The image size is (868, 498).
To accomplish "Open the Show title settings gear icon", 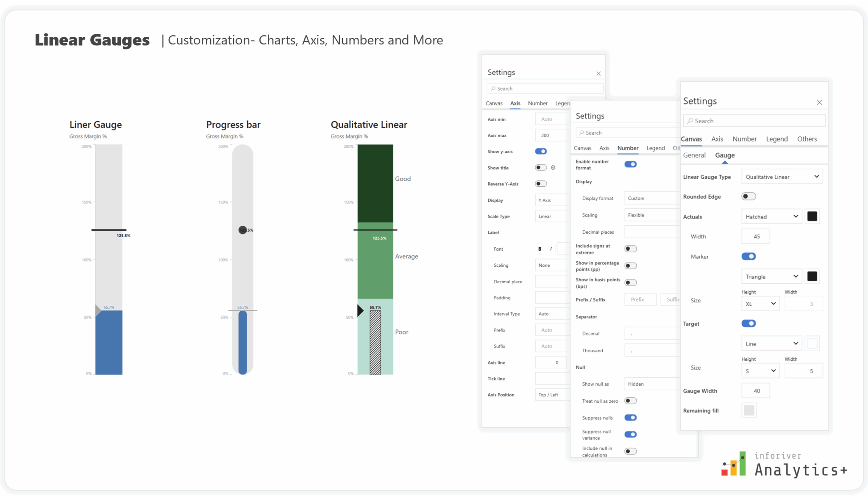I will click(553, 168).
